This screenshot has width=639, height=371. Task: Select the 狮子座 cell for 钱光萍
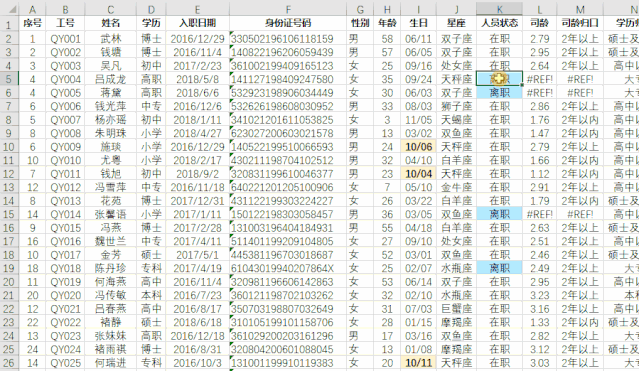tap(456, 106)
